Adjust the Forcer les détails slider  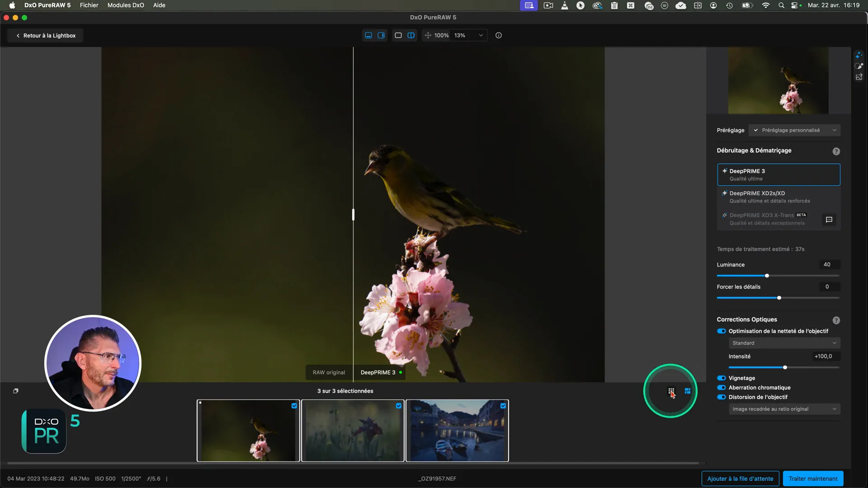(x=778, y=298)
